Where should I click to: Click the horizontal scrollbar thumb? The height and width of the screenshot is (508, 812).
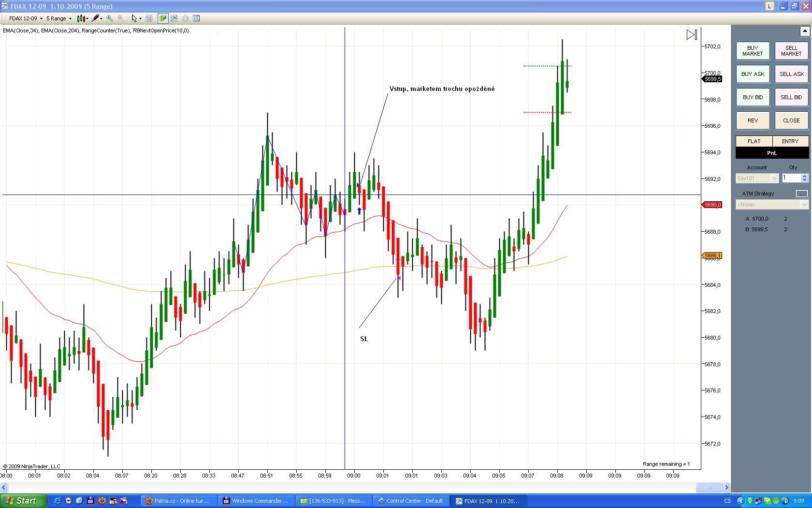[709, 488]
